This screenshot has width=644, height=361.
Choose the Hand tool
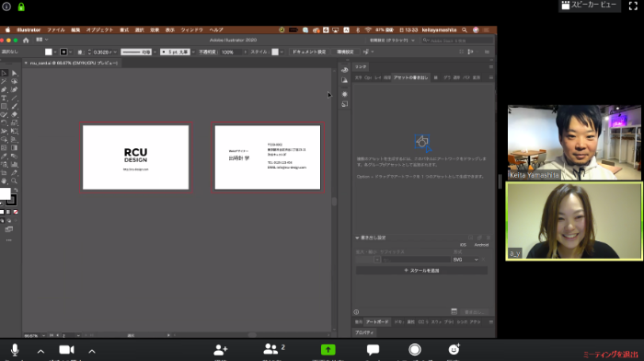click(x=4, y=180)
